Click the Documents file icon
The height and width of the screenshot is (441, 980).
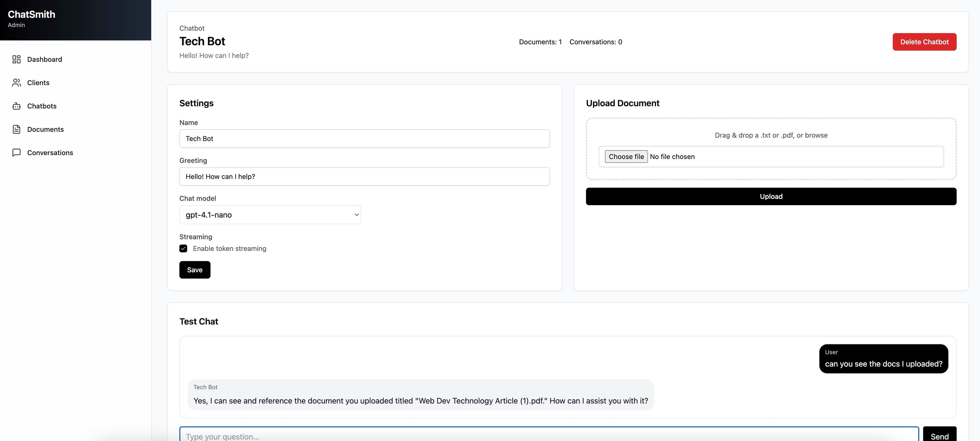tap(16, 129)
